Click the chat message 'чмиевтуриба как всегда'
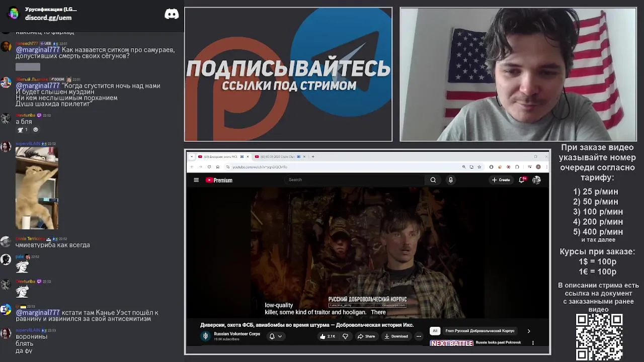644x362 pixels. click(53, 245)
